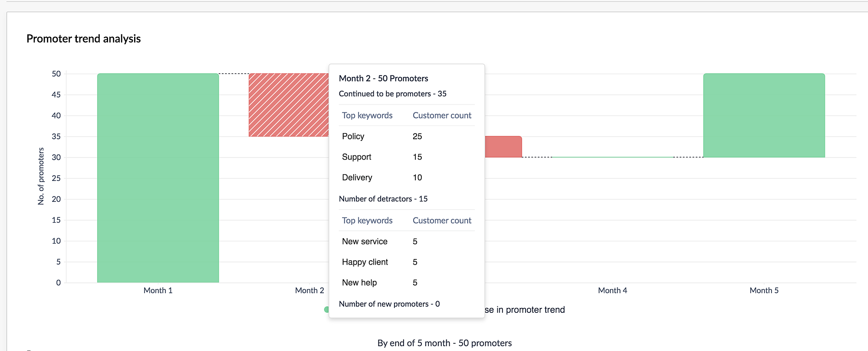The height and width of the screenshot is (351, 868).
Task: Click the thin green Month 4 line
Action: click(x=612, y=157)
